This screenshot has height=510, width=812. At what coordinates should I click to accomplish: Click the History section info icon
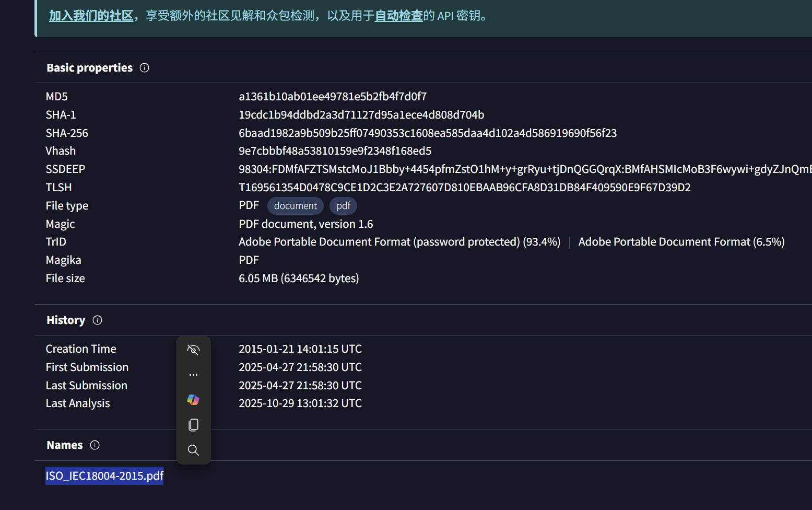click(97, 320)
